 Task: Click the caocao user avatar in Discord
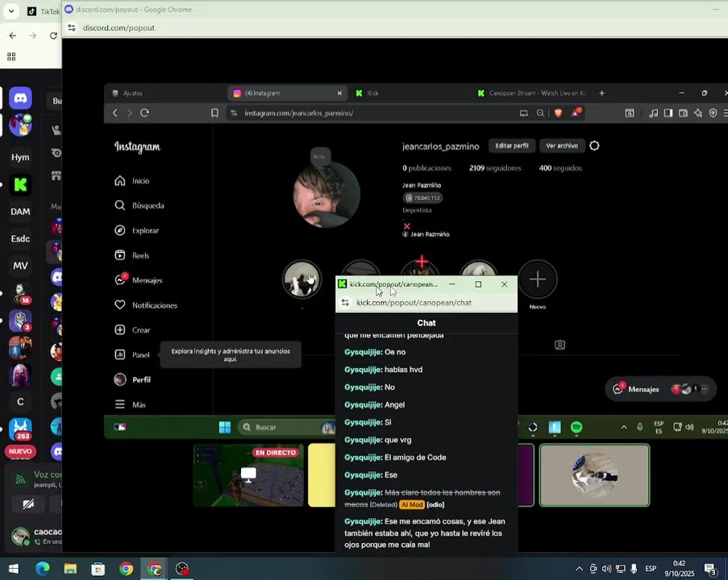pos(20,536)
